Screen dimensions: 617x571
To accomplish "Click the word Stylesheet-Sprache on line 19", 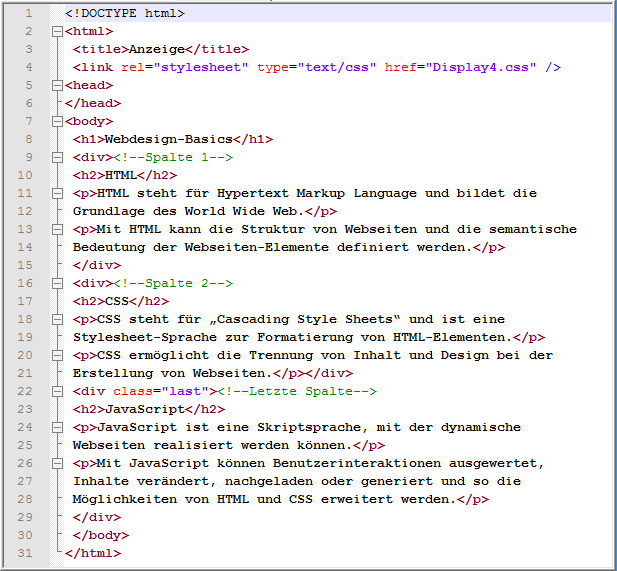I will pos(145,337).
